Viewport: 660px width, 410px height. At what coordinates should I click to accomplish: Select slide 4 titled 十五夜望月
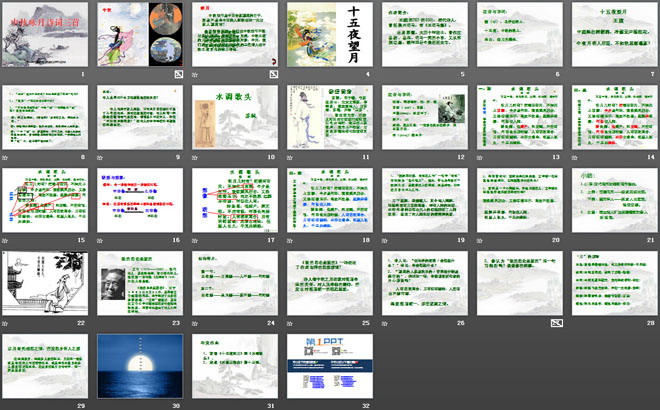pos(327,34)
